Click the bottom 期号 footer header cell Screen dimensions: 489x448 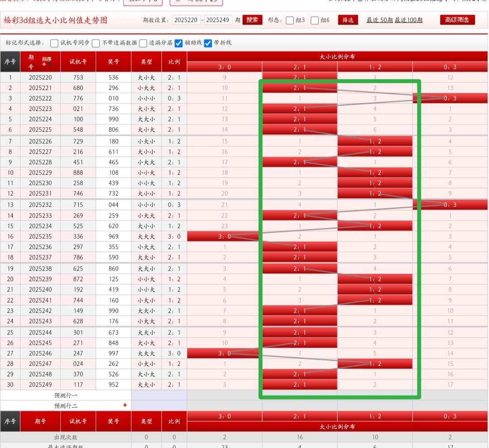pyautogui.click(x=41, y=421)
